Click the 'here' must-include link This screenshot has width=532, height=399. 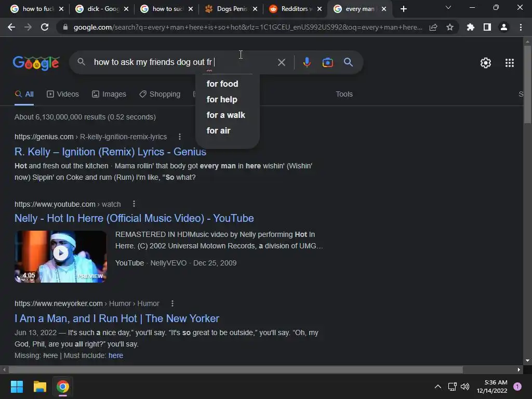[116, 355]
